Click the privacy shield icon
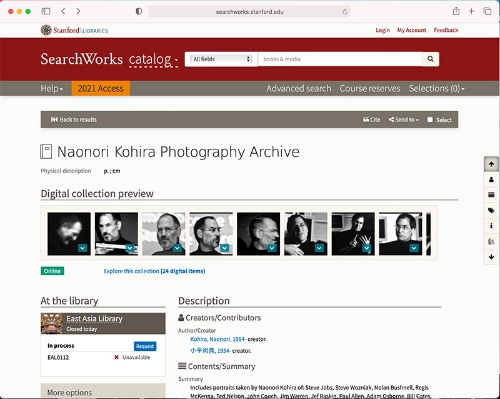 click(139, 11)
